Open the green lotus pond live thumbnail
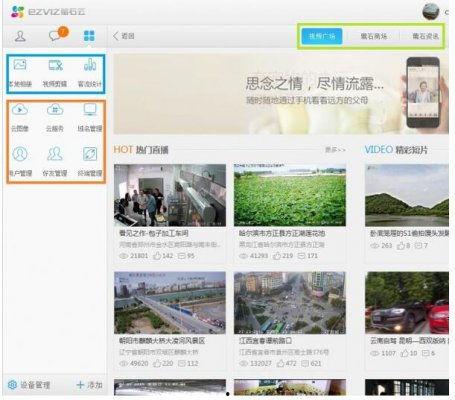 point(290,195)
